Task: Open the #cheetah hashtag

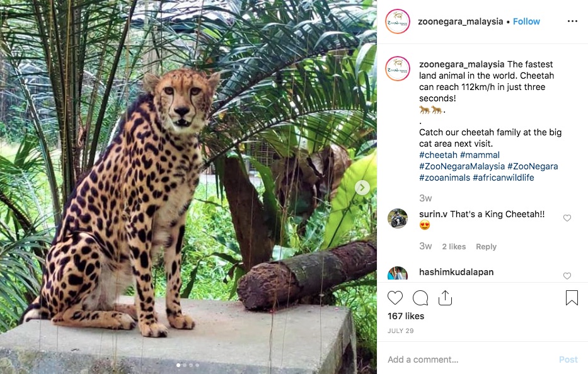Action: pos(437,155)
